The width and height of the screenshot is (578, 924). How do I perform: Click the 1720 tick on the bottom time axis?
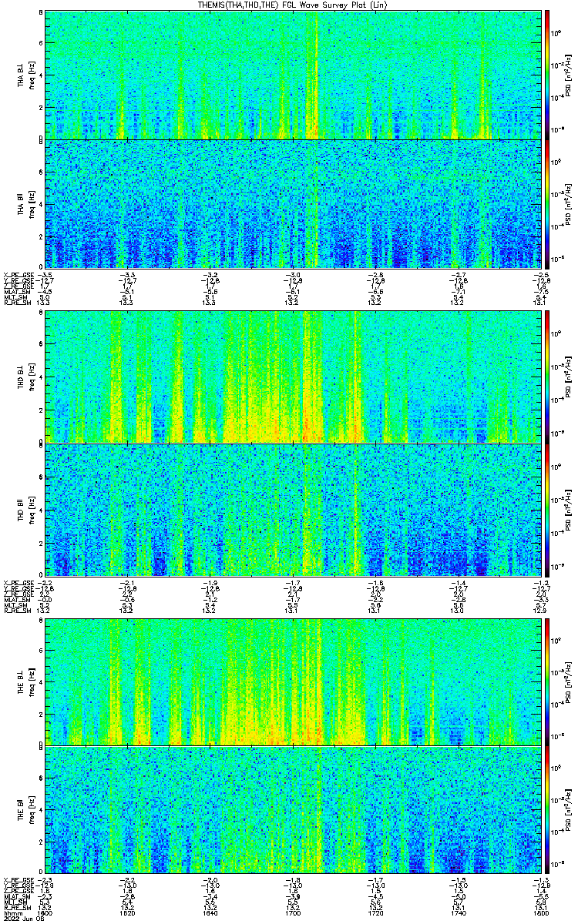click(376, 912)
